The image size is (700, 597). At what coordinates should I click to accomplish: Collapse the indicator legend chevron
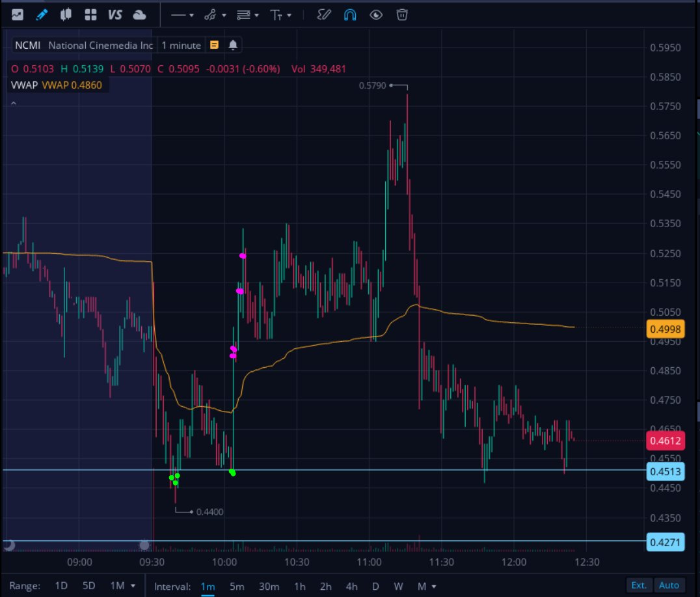pos(14,103)
